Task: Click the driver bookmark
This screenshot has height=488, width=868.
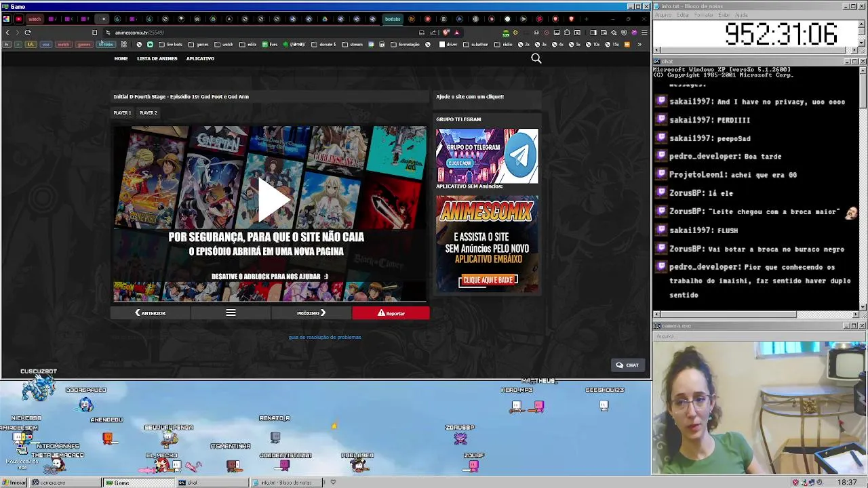Action: pyautogui.click(x=448, y=45)
